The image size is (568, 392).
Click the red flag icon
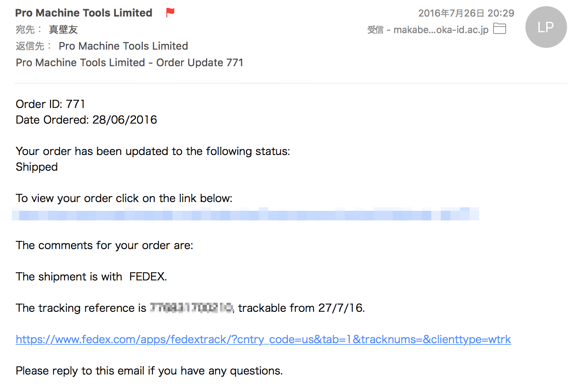(170, 13)
